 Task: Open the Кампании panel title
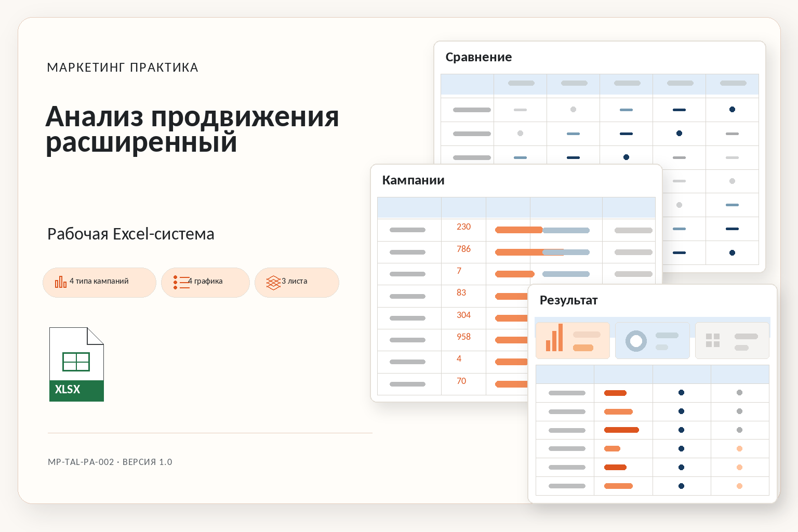pyautogui.click(x=413, y=180)
